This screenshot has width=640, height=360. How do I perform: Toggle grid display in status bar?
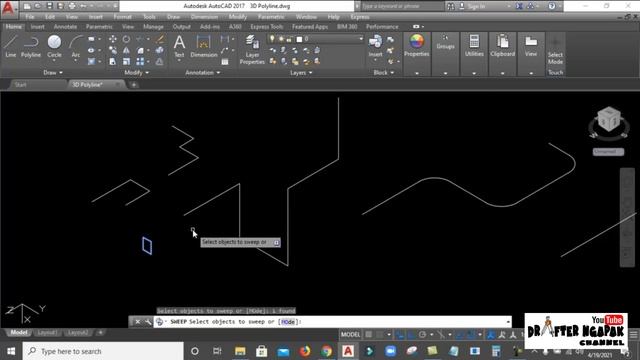[369, 335]
